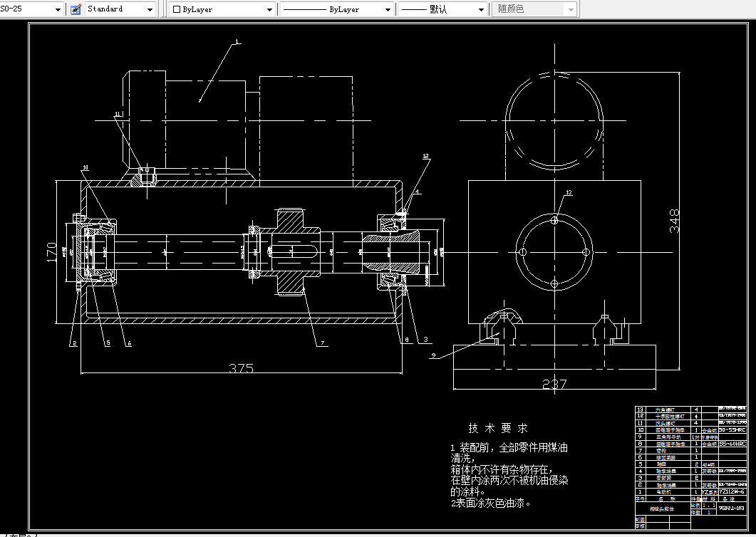Image resolution: width=756 pixels, height=537 pixels.
Task: Click the 技术要求 heading text
Action: [x=498, y=428]
